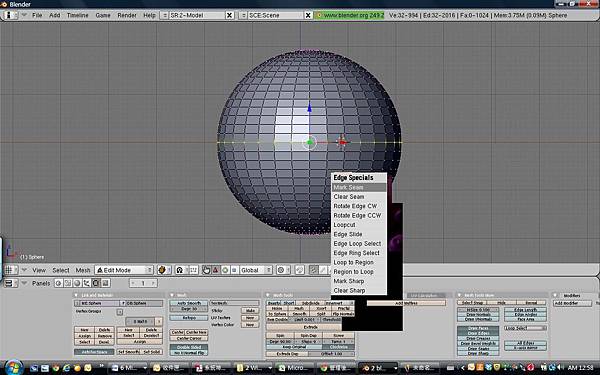Switch to the Object context icon
The height and width of the screenshot is (375, 600).
coord(86,283)
